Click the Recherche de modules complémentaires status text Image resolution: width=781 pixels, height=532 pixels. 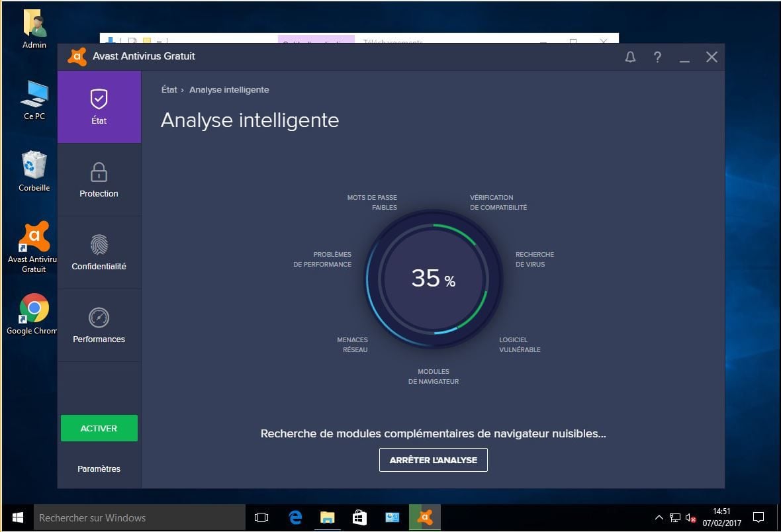click(434, 433)
